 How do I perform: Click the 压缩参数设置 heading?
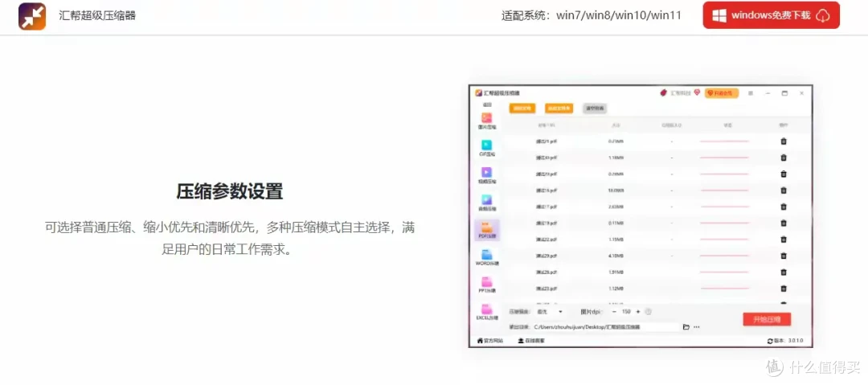(x=230, y=191)
